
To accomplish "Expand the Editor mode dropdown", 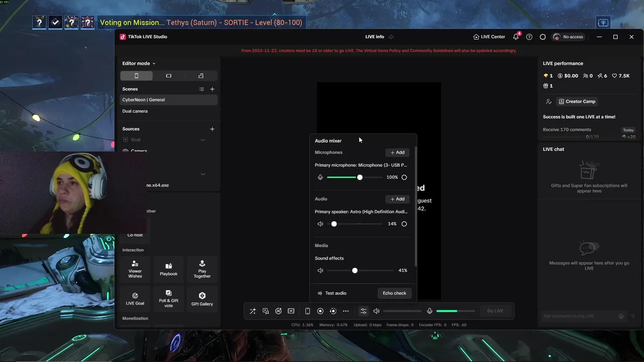I will tap(139, 63).
